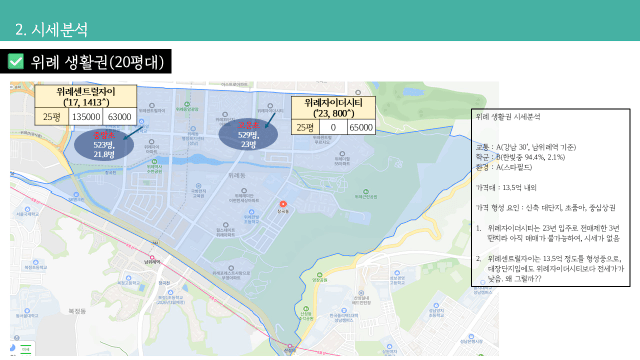Click the 63000 cell in 위례센트럴자이 table
This screenshot has width=640, height=360.
point(119,117)
